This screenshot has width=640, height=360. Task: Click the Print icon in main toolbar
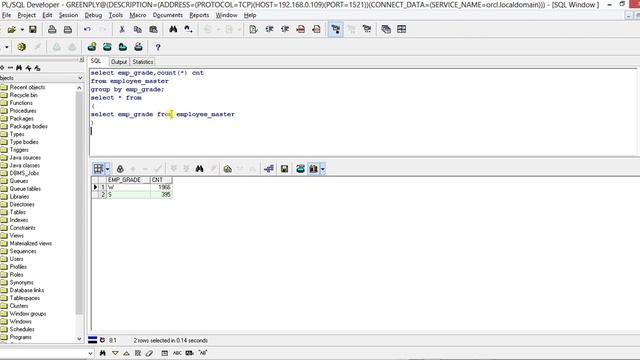point(52,29)
